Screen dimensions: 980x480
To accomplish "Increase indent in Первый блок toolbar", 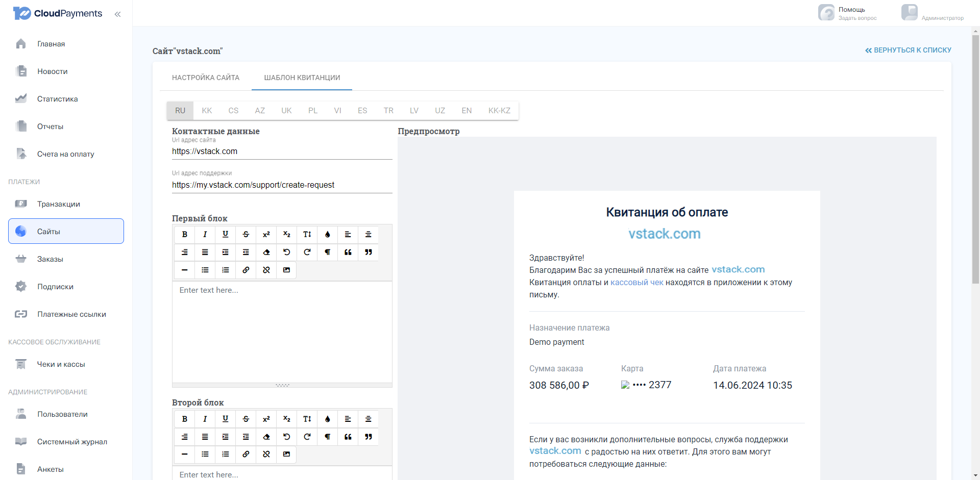I will (x=226, y=252).
